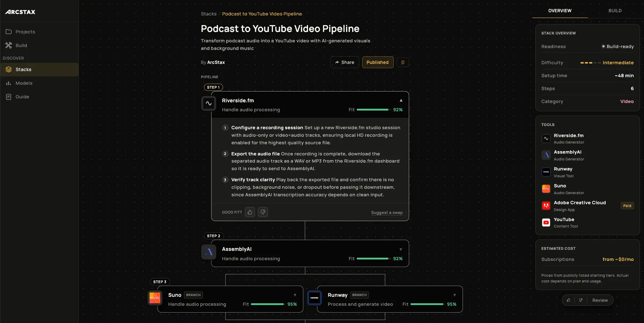Click the AssemblyAI step 2 icon
This screenshot has width=644, height=323.
click(209, 252)
